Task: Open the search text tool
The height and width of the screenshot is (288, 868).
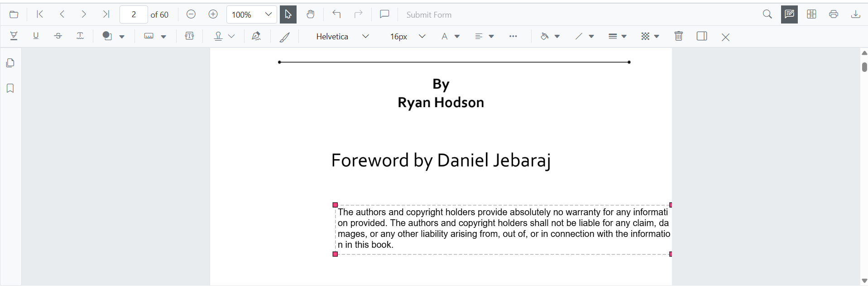Action: click(x=767, y=14)
